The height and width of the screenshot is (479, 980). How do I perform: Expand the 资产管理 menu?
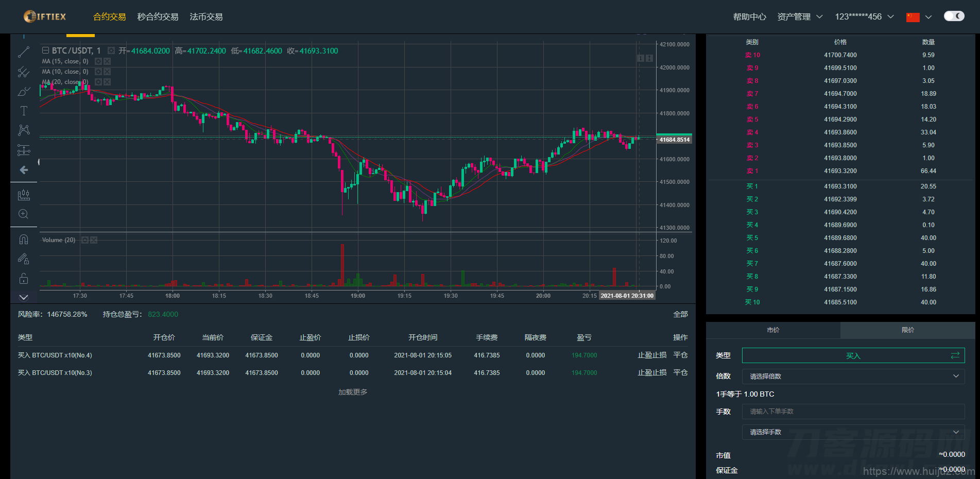pyautogui.click(x=800, y=16)
